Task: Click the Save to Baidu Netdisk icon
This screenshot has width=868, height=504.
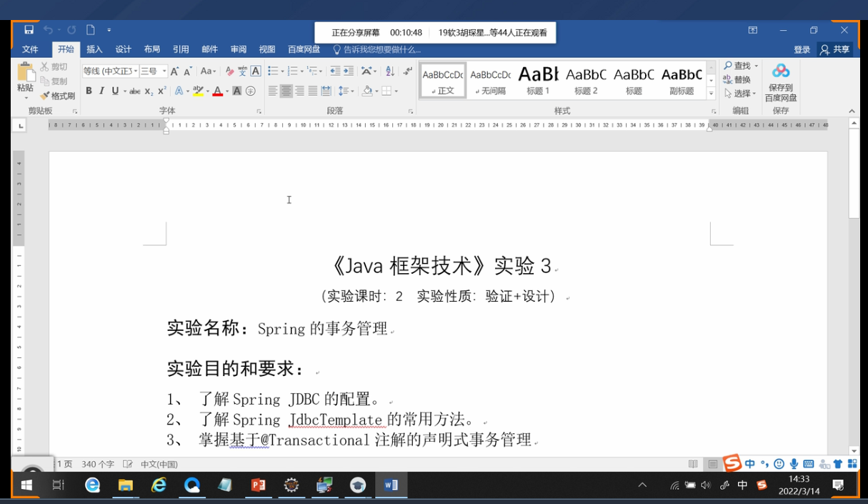Action: tap(780, 71)
